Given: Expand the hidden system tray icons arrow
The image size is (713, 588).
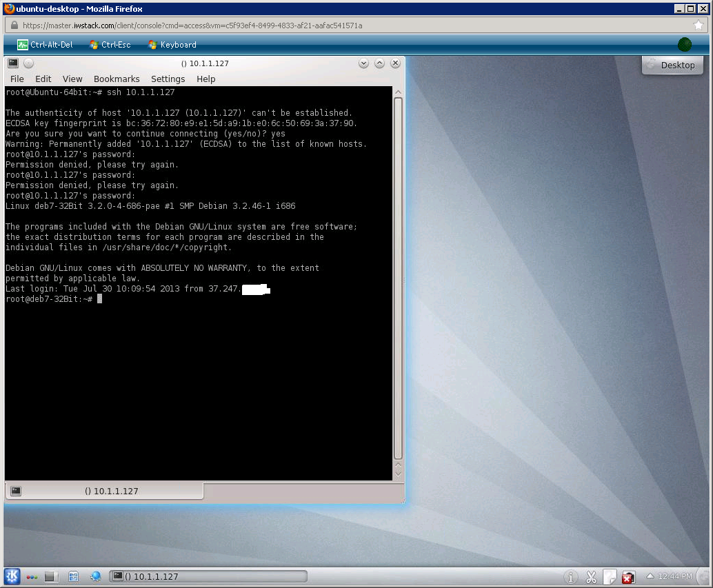Looking at the screenshot, I should [650, 576].
